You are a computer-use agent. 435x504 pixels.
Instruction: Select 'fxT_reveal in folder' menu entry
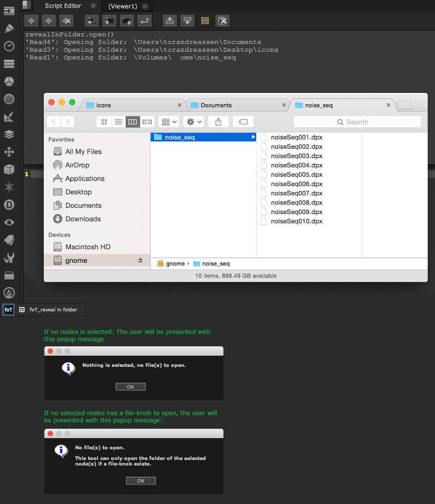point(53,309)
